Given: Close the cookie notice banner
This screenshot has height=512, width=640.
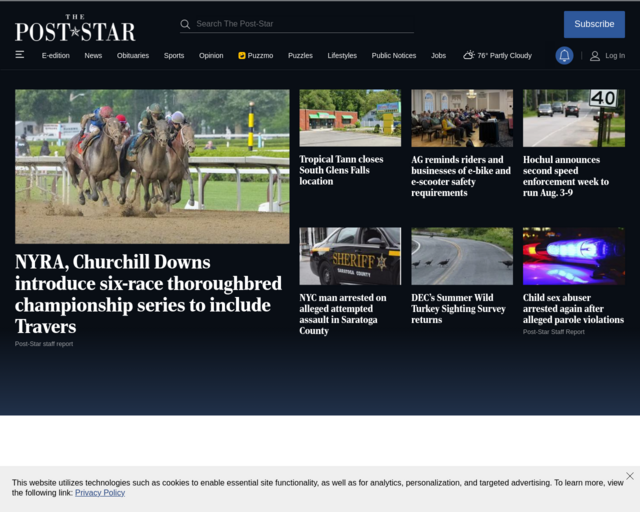Looking at the screenshot, I should [630, 476].
